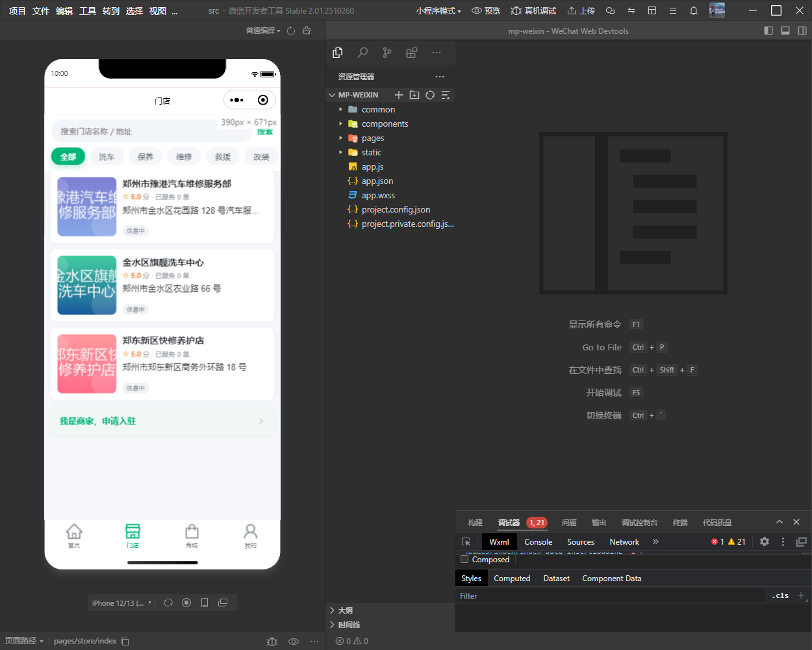Open the clear cache icon beside compile
The width and height of the screenshot is (812, 650).
(307, 31)
